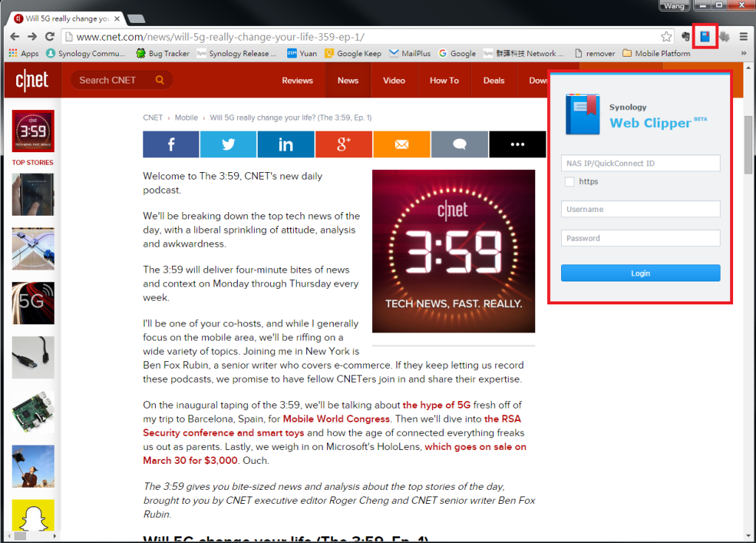Share article on Twitter icon
The height and width of the screenshot is (543, 756).
click(228, 144)
